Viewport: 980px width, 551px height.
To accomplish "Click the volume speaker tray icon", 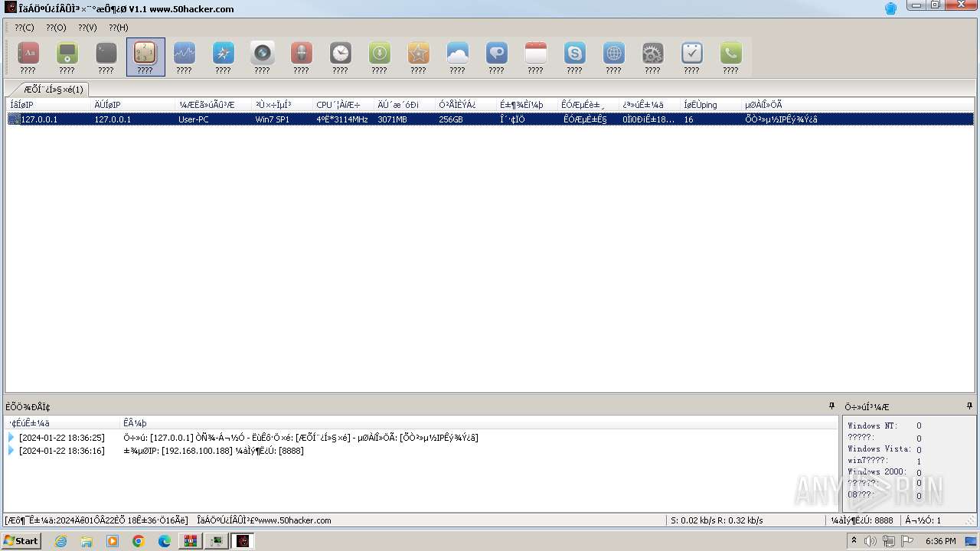I will click(x=871, y=541).
